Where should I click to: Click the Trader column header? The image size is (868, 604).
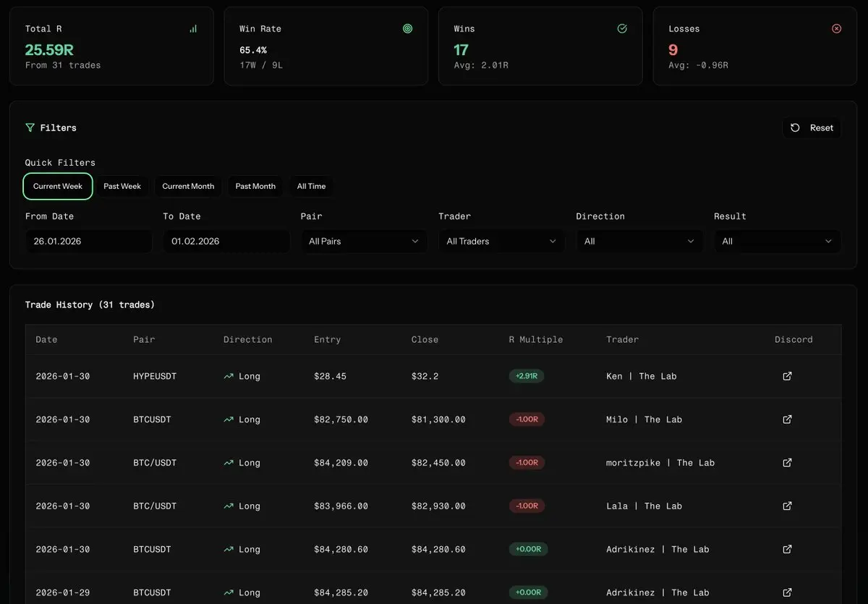point(623,339)
